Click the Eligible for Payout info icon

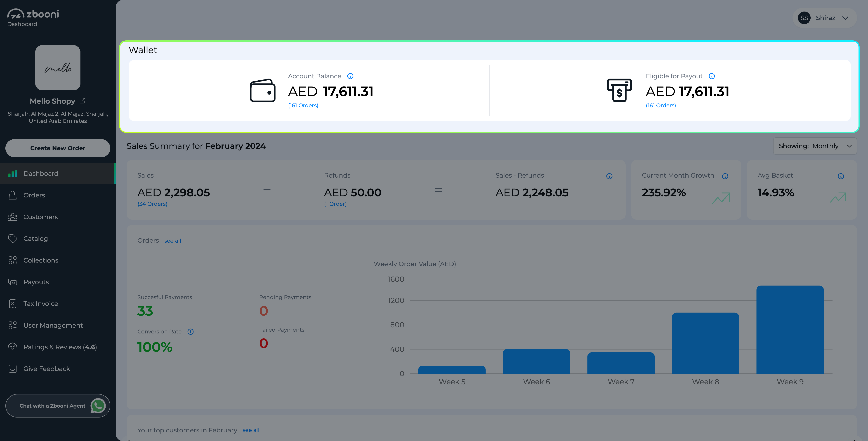tap(712, 76)
